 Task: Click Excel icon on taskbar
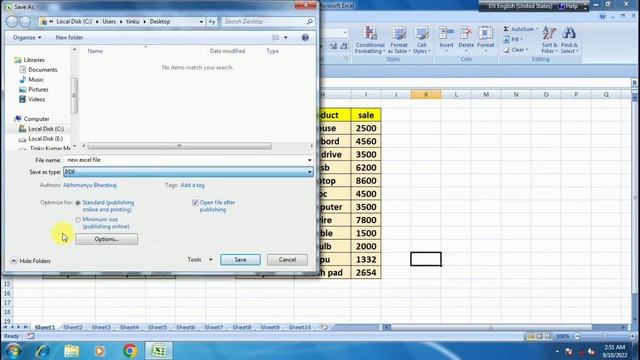tap(158, 351)
